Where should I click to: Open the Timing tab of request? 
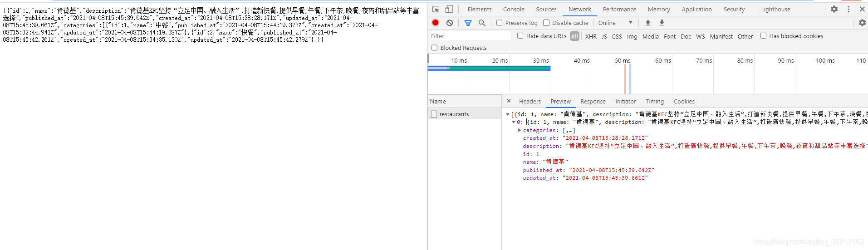point(655,102)
